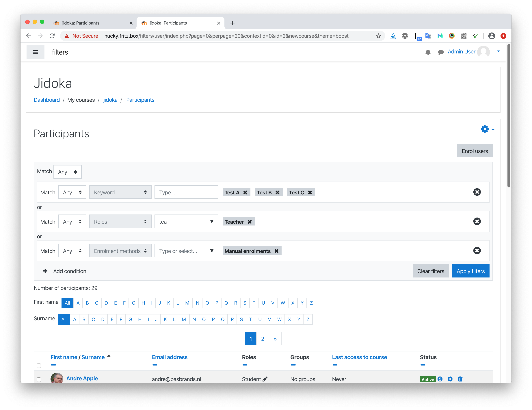Viewport: 532px width, 410px height.
Task: Open the messages speech bubble
Action: (x=440, y=52)
